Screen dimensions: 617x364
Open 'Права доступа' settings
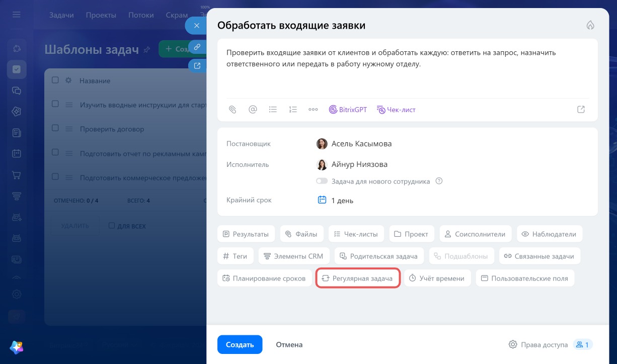pyautogui.click(x=538, y=344)
